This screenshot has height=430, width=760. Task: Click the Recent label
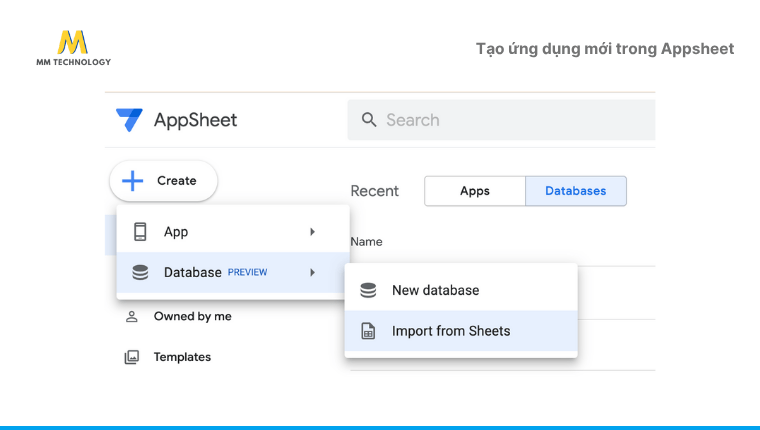tap(375, 191)
